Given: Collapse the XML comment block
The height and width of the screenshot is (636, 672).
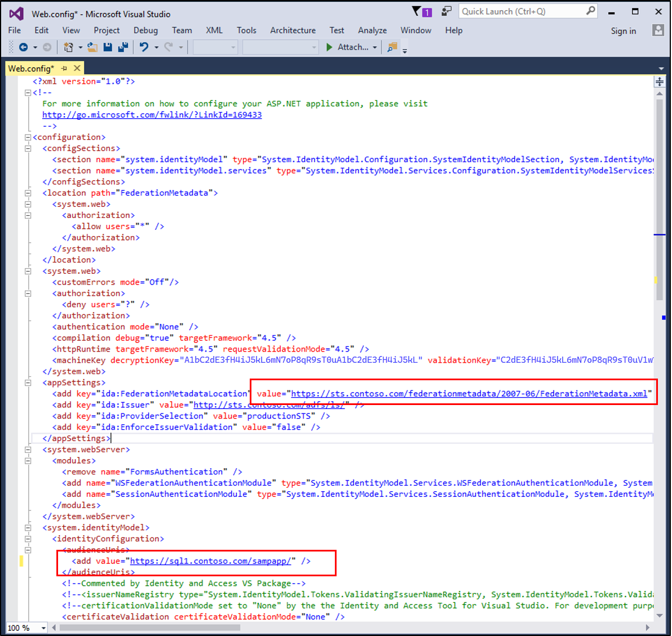Looking at the screenshot, I should pos(28,92).
